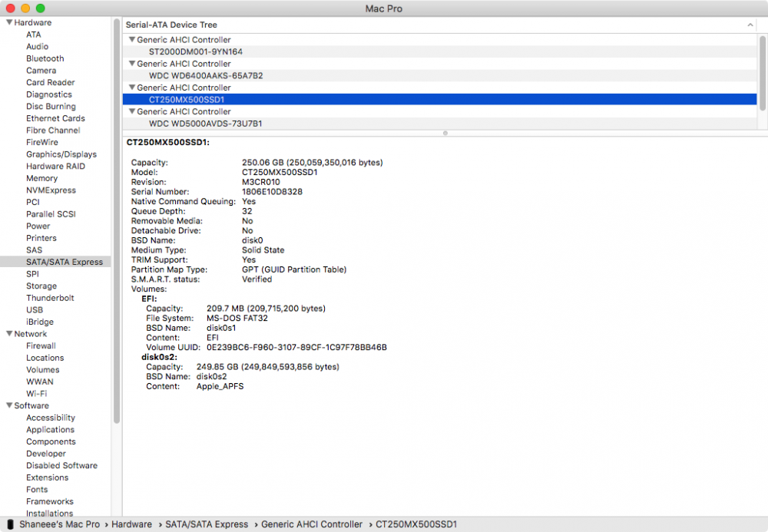Select SAS in sidebar
Viewport: 768px width, 532px height.
click(35, 250)
